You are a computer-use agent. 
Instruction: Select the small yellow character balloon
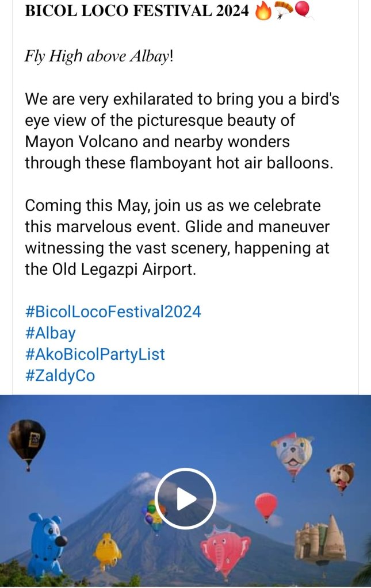(107, 551)
